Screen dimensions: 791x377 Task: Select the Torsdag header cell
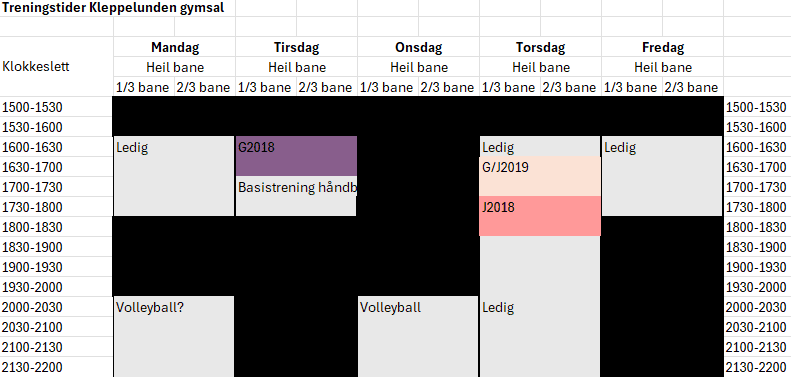pos(540,47)
